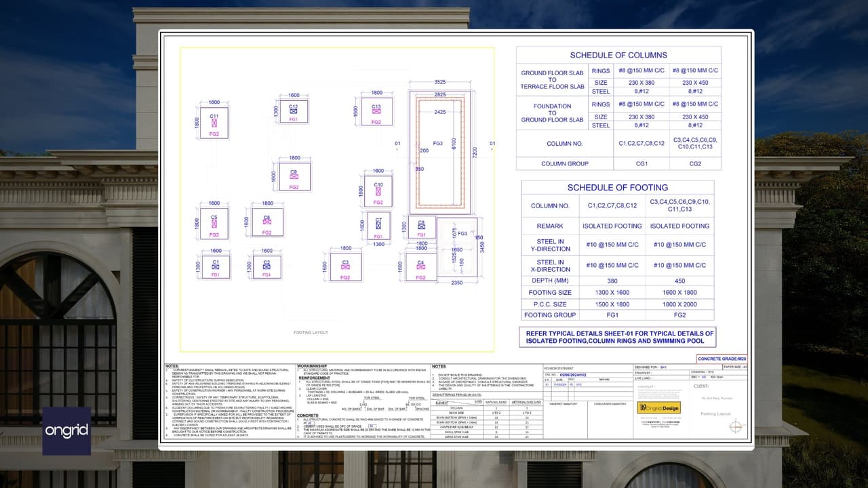Viewport: 868px width, 488px height.
Task: Click the Ongrid Design logo in the title block
Action: (658, 408)
